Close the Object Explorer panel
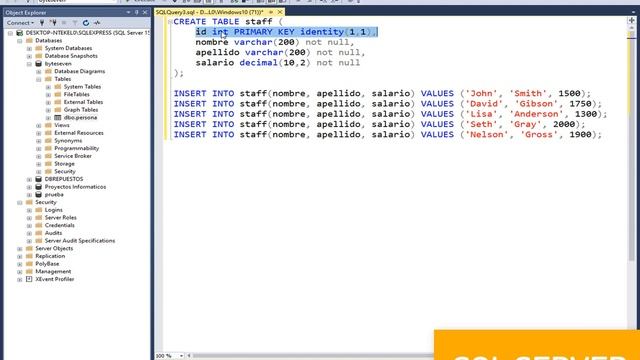Image resolution: width=640 pixels, height=360 pixels. [x=145, y=13]
